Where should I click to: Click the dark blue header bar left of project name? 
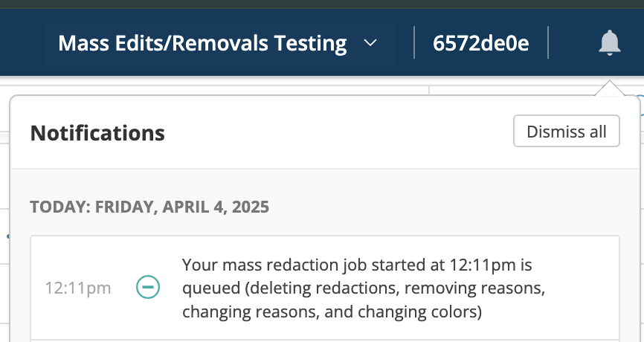(x=26, y=44)
